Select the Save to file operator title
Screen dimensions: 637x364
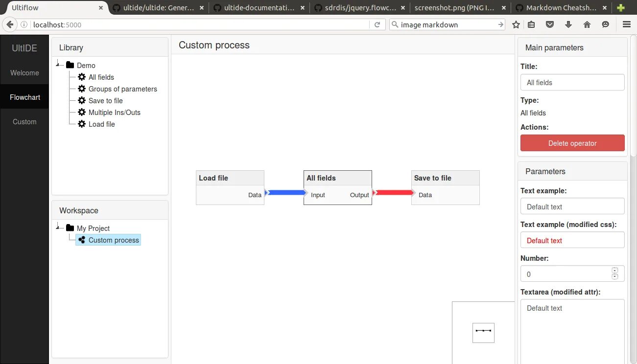pos(446,178)
